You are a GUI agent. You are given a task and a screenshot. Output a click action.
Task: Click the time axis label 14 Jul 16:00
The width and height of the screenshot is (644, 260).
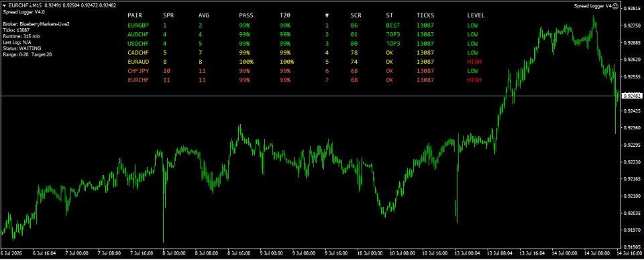click(629, 253)
